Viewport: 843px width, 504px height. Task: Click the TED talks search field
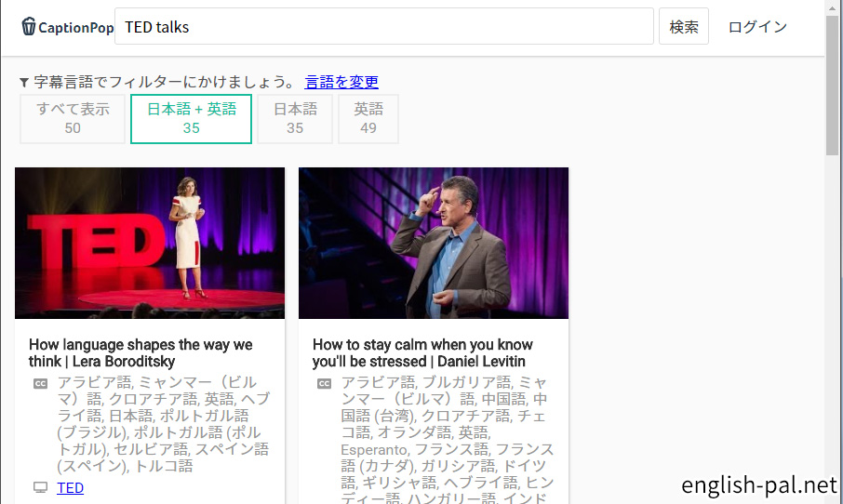click(384, 26)
